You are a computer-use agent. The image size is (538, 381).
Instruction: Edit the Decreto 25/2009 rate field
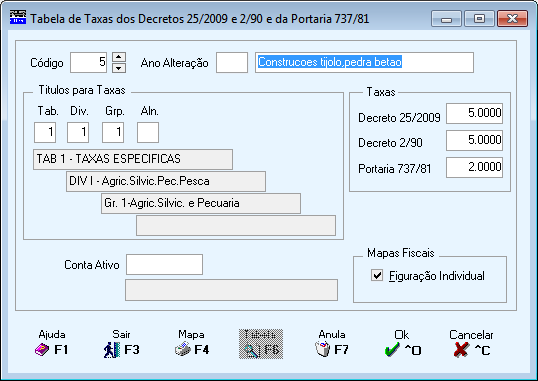pos(475,113)
